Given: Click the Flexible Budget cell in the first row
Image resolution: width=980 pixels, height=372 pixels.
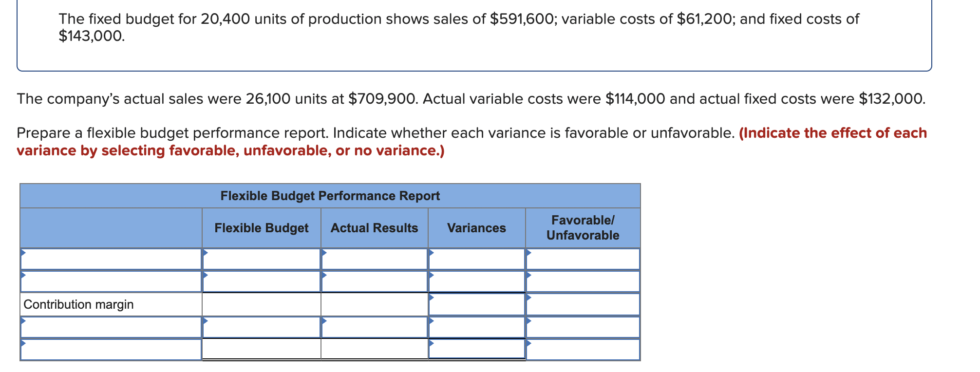Looking at the screenshot, I should [262, 260].
